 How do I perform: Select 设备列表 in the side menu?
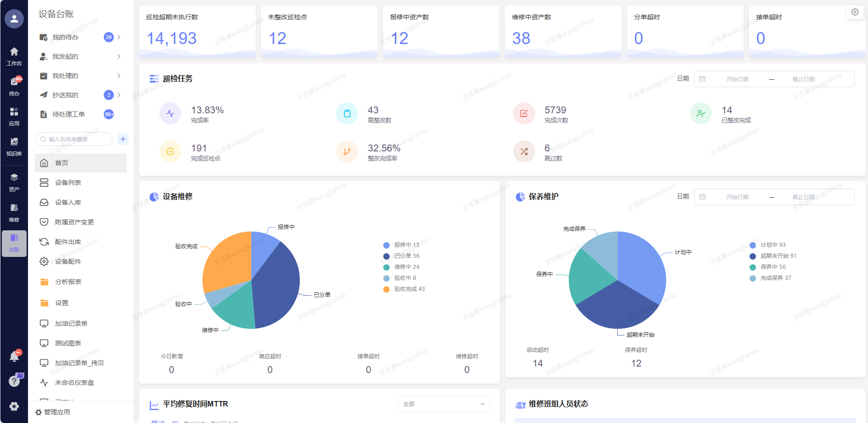point(68,183)
